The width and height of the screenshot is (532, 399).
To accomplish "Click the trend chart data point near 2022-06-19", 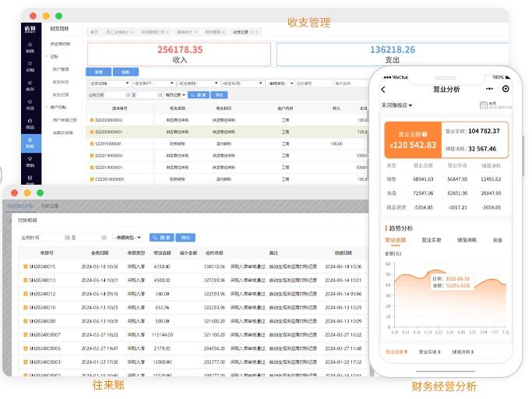I will coord(428,273).
